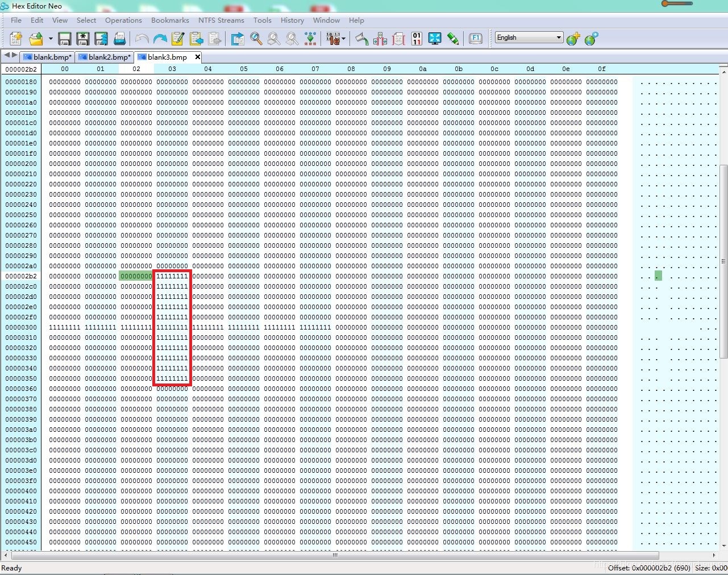The height and width of the screenshot is (575, 728).
Task: Open the NTFS Streams menu
Action: (x=221, y=20)
